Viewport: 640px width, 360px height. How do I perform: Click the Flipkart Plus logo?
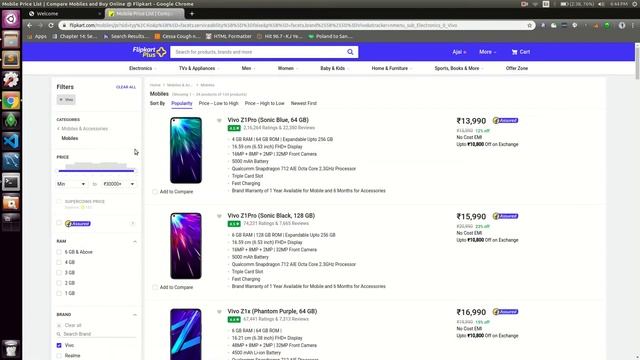coord(149,52)
